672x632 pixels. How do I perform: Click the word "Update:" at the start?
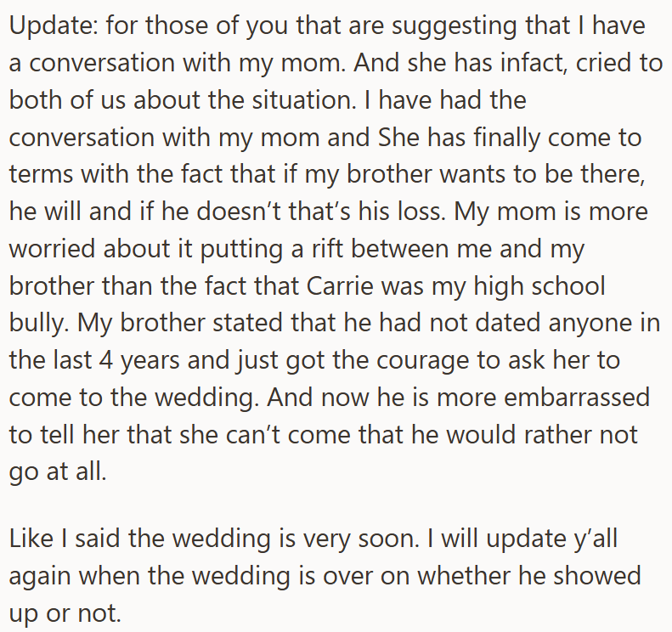54,25
